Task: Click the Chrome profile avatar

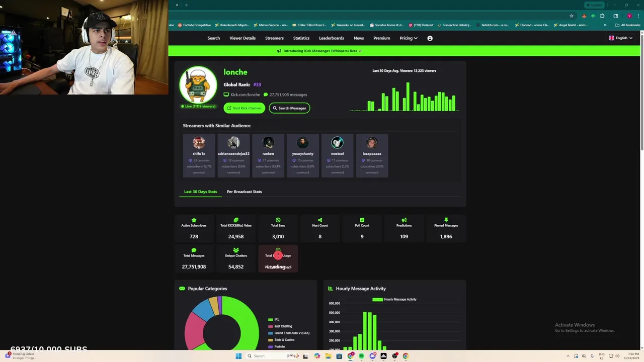Action: tap(629, 16)
